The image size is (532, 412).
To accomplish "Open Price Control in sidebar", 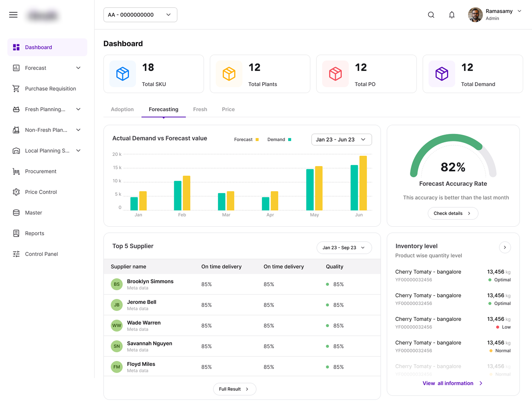I will pyautogui.click(x=47, y=192).
